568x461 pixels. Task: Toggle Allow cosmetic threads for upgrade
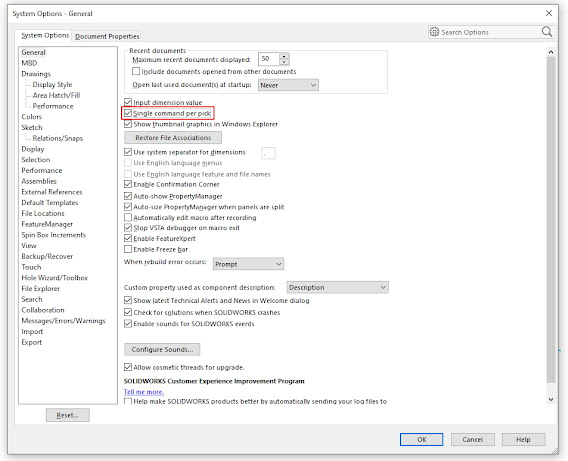click(128, 367)
